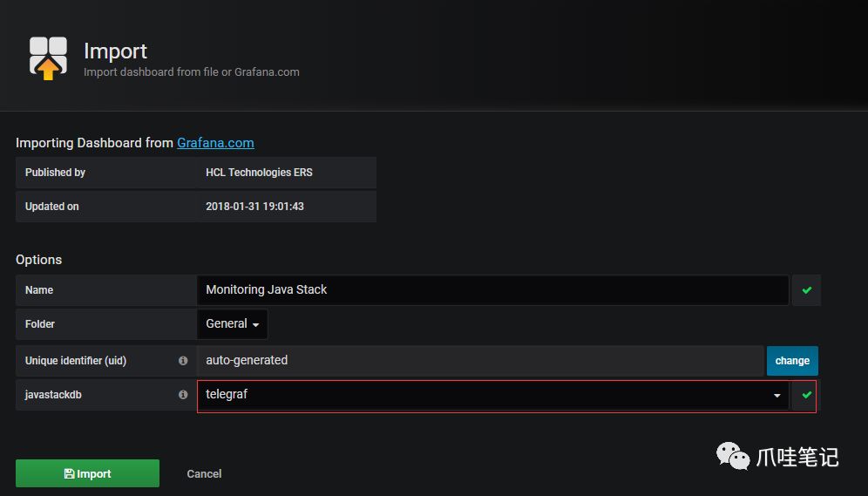Screen dimensions: 868x496
Task: Click the HCL Technologies ERS publisher text
Action: 259,172
